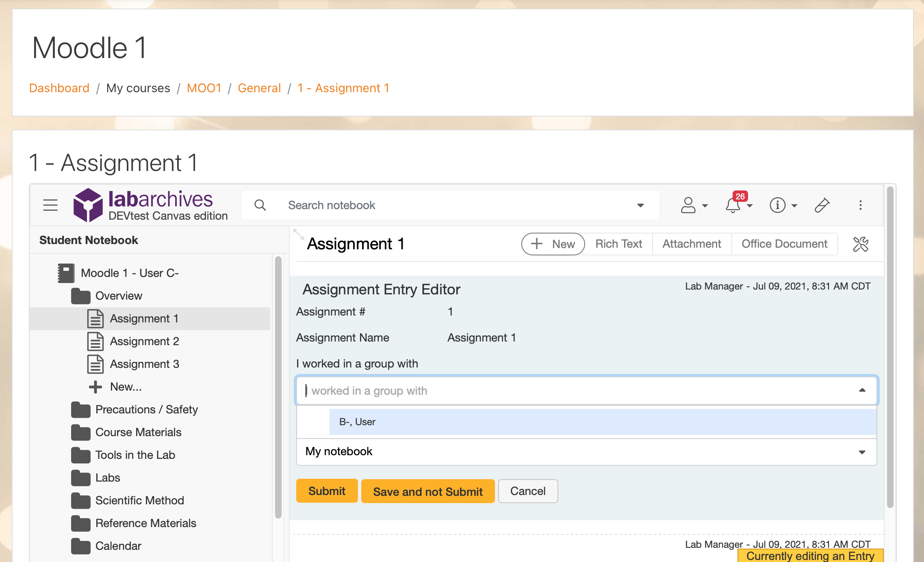924x562 pixels.
Task: Select the Attachment entry tab
Action: tap(692, 244)
